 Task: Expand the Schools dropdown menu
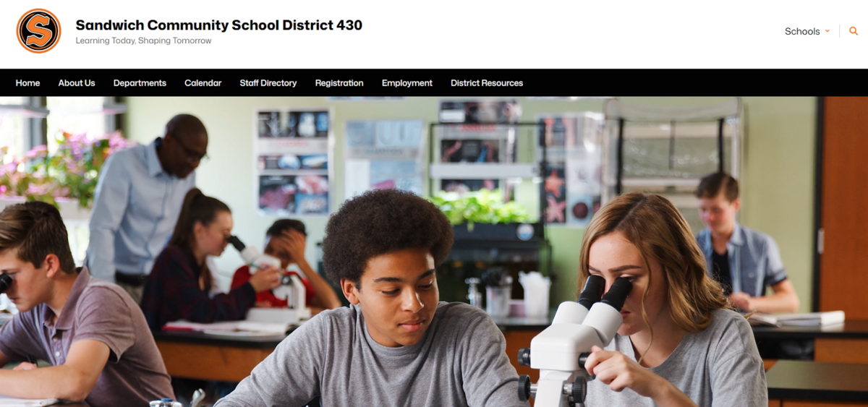pos(807,31)
